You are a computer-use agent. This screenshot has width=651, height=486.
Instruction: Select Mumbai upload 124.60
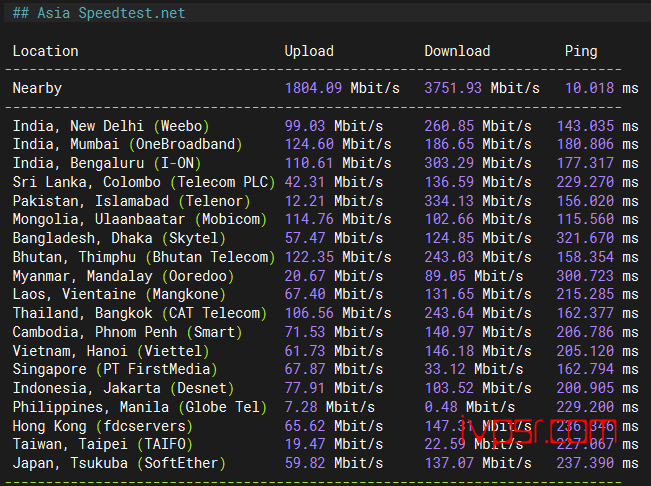[x=309, y=144]
